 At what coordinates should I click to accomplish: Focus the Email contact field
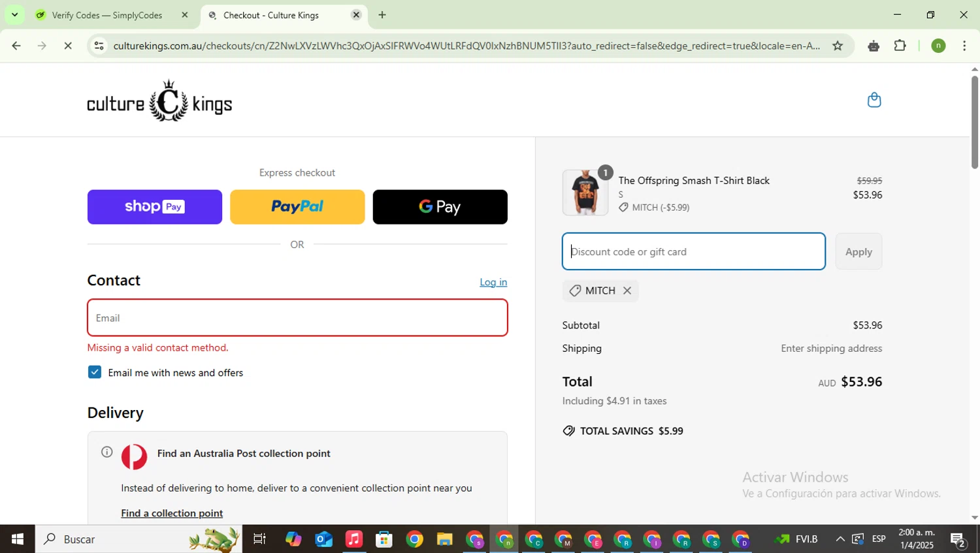[x=297, y=318]
